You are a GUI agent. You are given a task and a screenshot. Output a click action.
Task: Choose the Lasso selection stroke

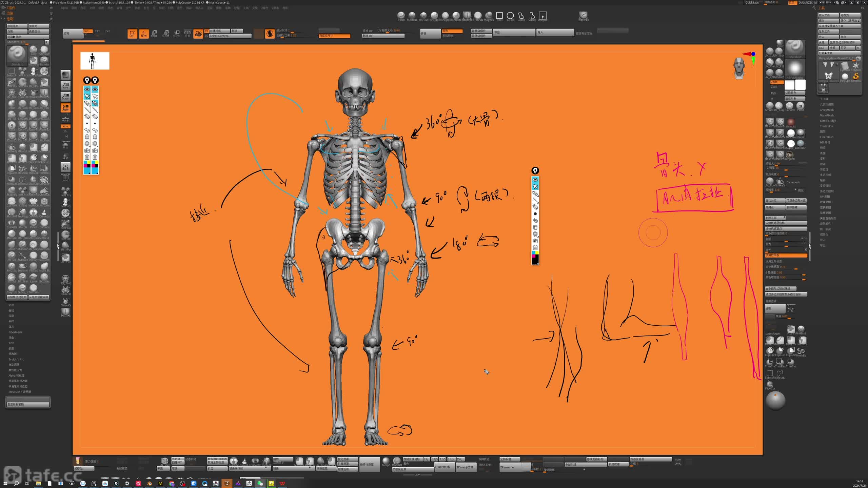pos(521,16)
